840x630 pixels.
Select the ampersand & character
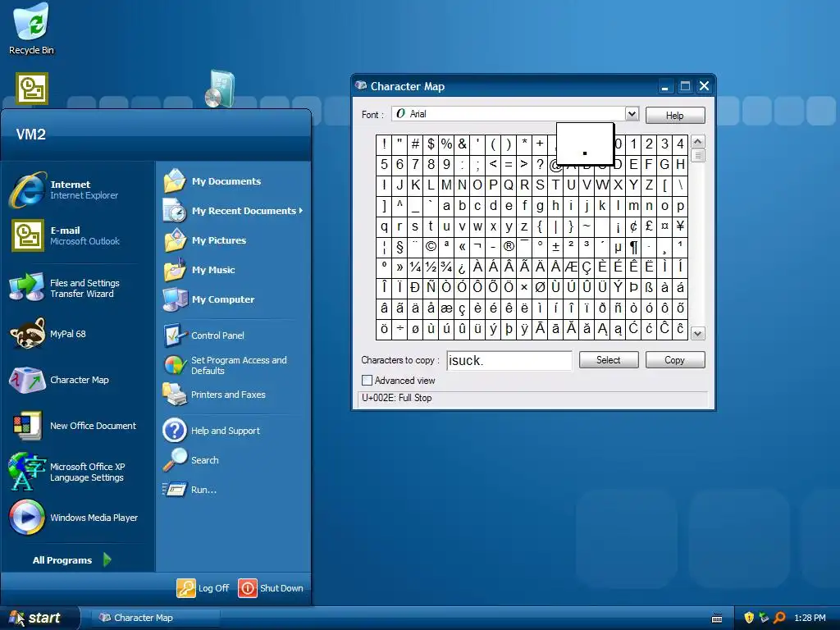[462, 144]
